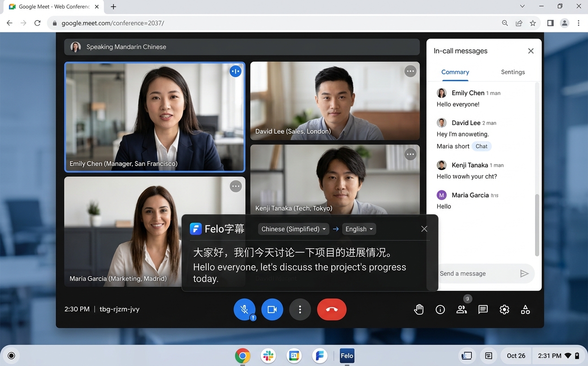Show the participants list
This screenshot has height=366, width=588.
(461, 309)
